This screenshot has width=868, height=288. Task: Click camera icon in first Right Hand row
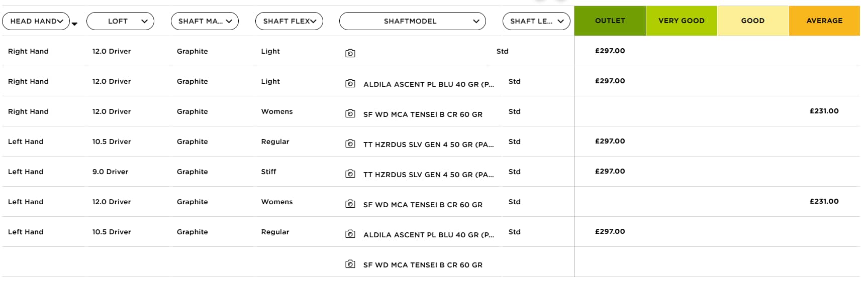pos(350,53)
